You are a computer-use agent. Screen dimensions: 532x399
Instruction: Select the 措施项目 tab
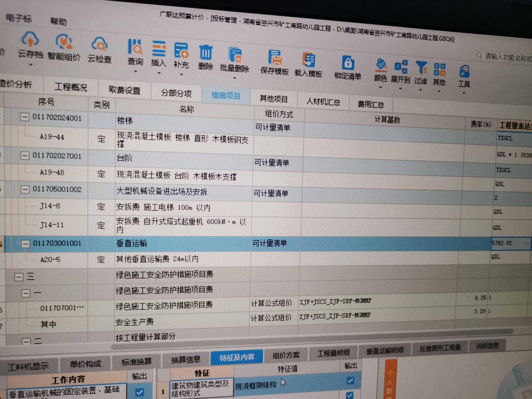click(x=226, y=95)
